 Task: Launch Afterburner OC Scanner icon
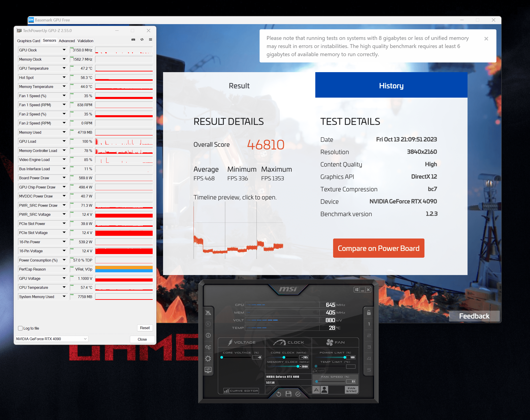(208, 347)
